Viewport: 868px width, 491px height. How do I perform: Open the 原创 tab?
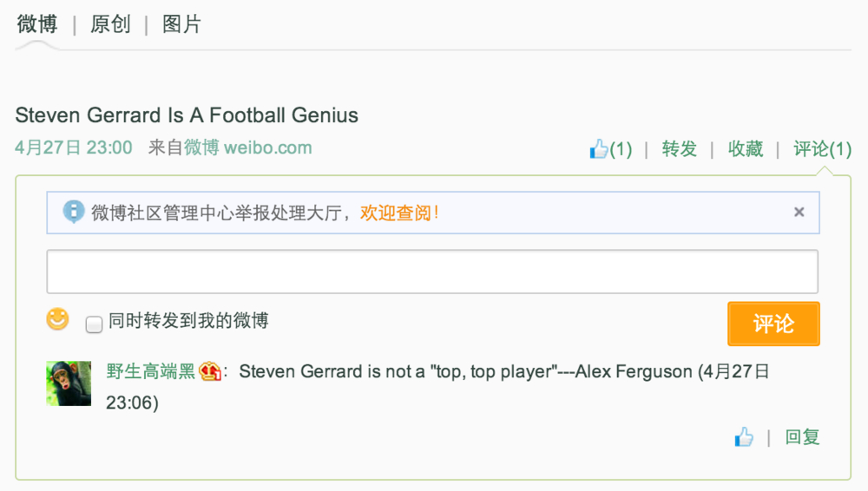(110, 24)
